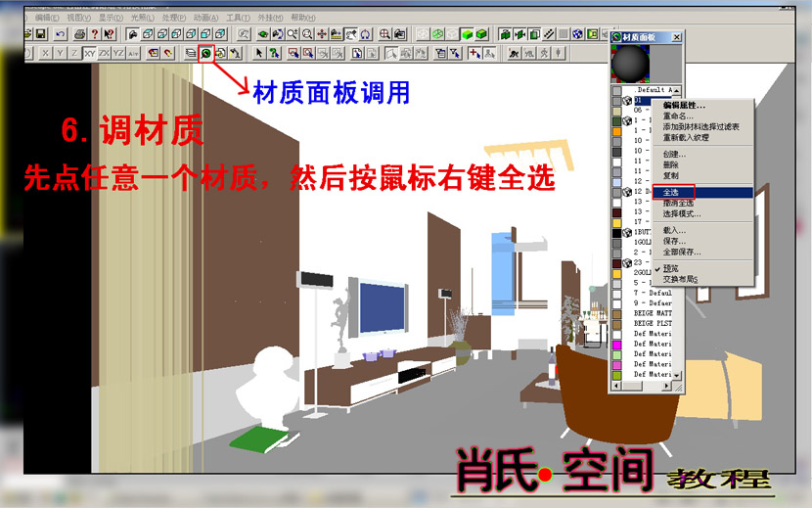The width and height of the screenshot is (812, 508).
Task: Click the dark green swatch in the material list
Action: click(x=616, y=121)
